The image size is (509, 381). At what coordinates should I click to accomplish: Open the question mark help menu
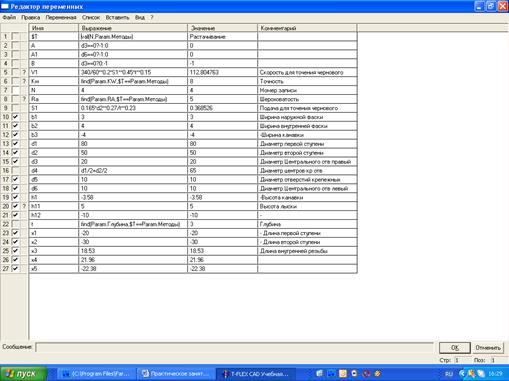click(152, 17)
